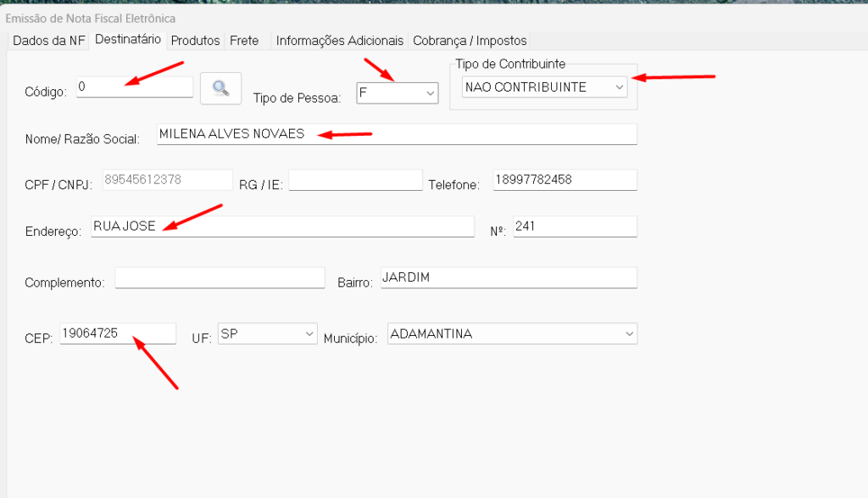Click the Endereço field with RUA JOSE
Screen dimensions: 868x498
(281, 227)
